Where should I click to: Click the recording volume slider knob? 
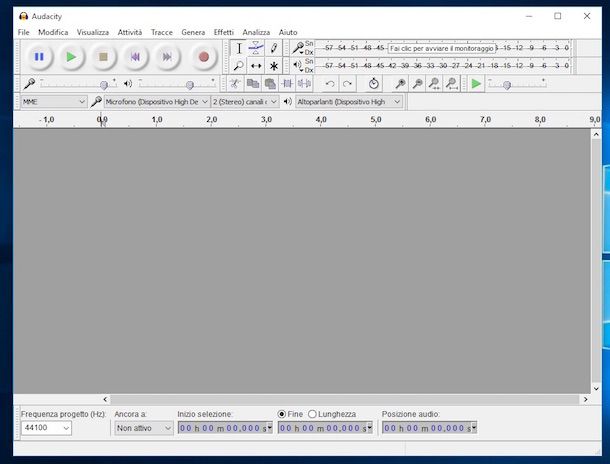pyautogui.click(x=103, y=84)
